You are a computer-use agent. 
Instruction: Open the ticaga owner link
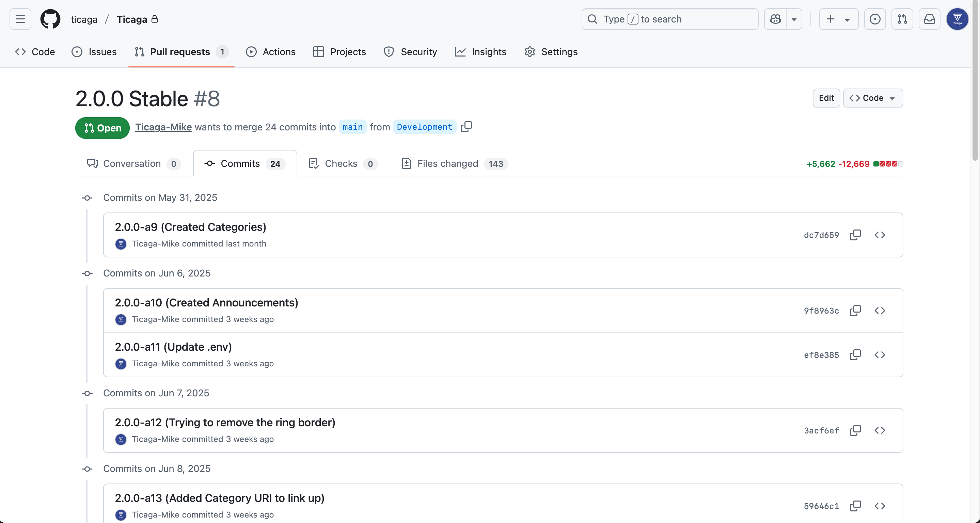tap(84, 19)
